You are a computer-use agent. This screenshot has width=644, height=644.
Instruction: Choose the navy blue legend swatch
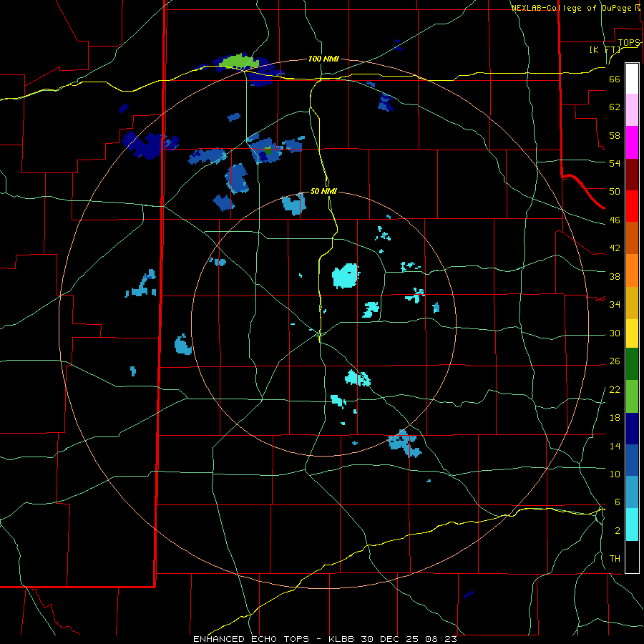[632, 429]
